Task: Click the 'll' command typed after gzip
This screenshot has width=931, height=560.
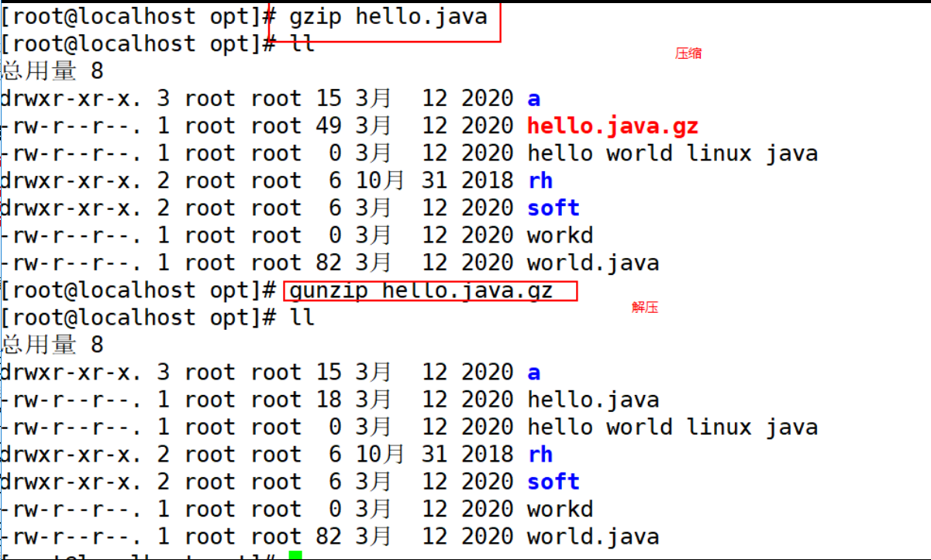Action: coord(302,44)
